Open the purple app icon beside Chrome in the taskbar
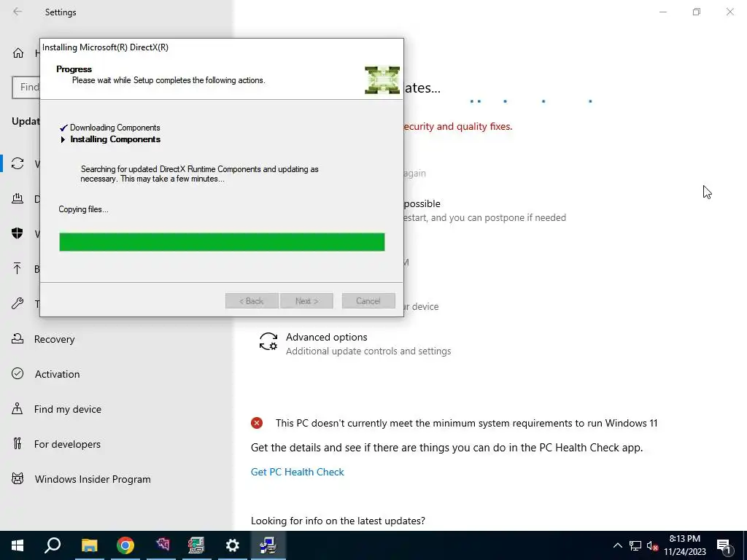The height and width of the screenshot is (560, 747). (162, 545)
